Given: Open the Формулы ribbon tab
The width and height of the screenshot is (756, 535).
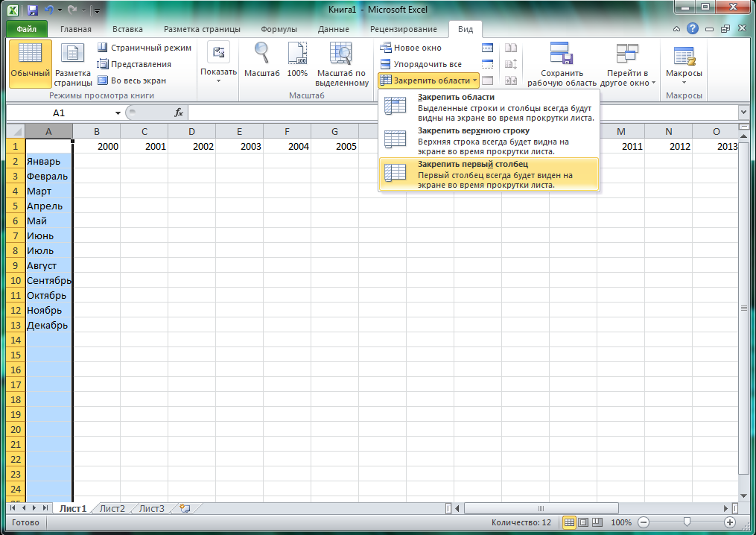Looking at the screenshot, I should [279, 29].
